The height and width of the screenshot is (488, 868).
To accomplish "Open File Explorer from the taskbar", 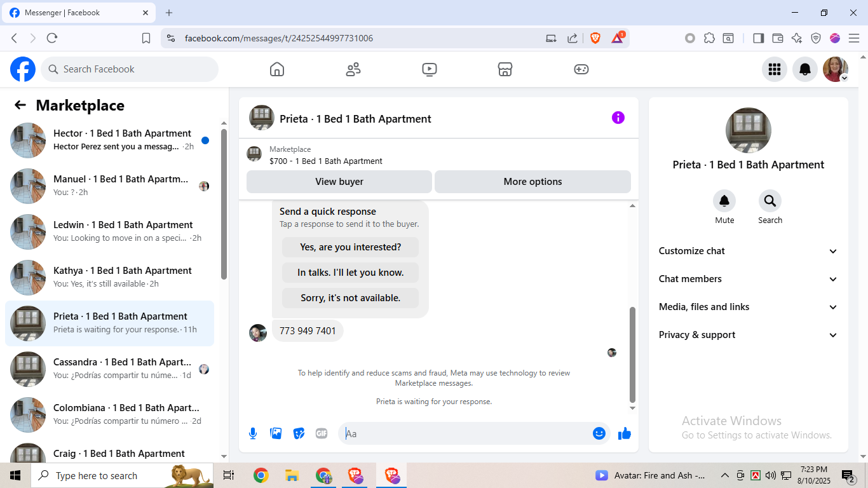I will (292, 475).
